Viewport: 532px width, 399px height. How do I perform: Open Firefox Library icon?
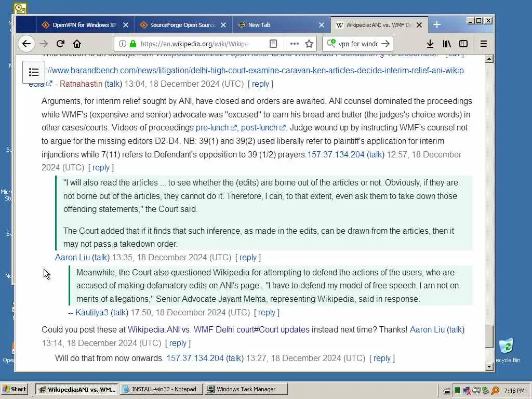tap(447, 44)
